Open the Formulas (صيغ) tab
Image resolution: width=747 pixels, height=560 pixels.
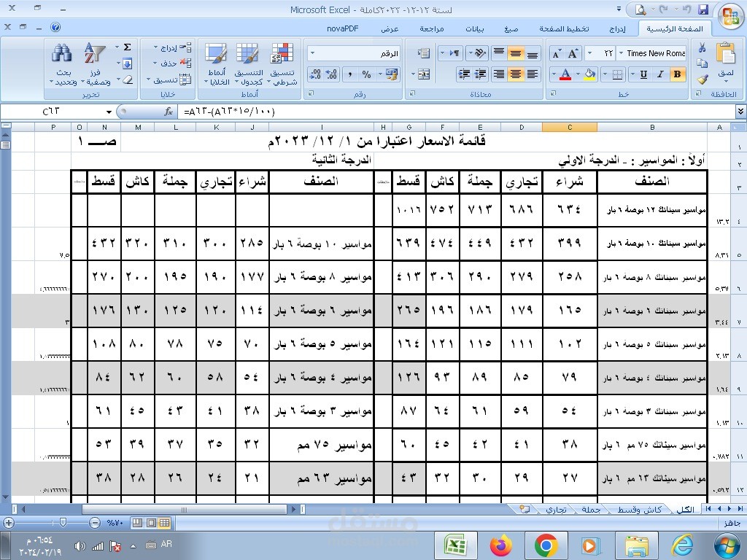511,29
